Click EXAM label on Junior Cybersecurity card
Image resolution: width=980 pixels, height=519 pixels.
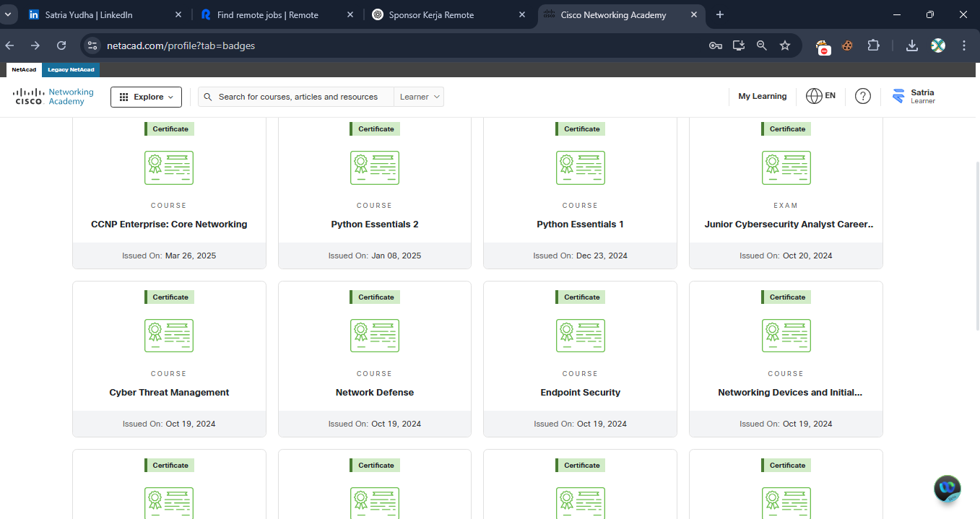click(x=786, y=206)
